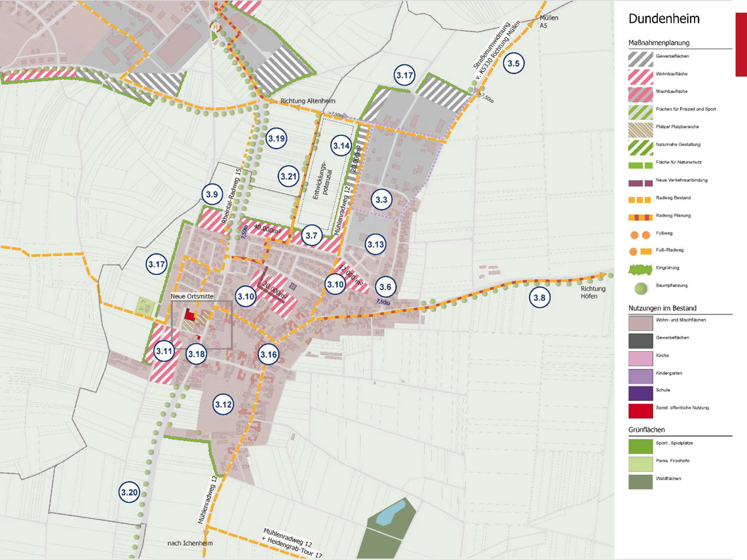Click the purple Schule legend swatch
Image resolution: width=747 pixels, height=560 pixels.
[640, 392]
